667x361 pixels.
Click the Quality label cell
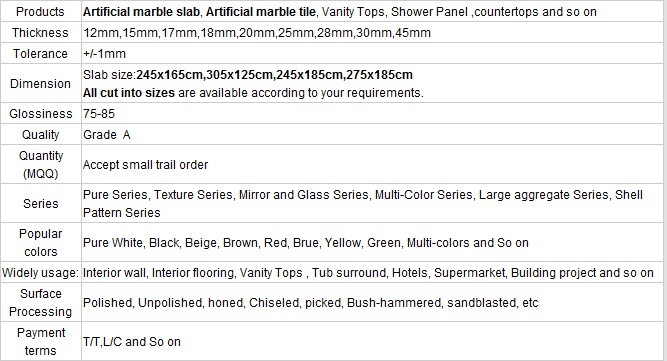(40, 135)
